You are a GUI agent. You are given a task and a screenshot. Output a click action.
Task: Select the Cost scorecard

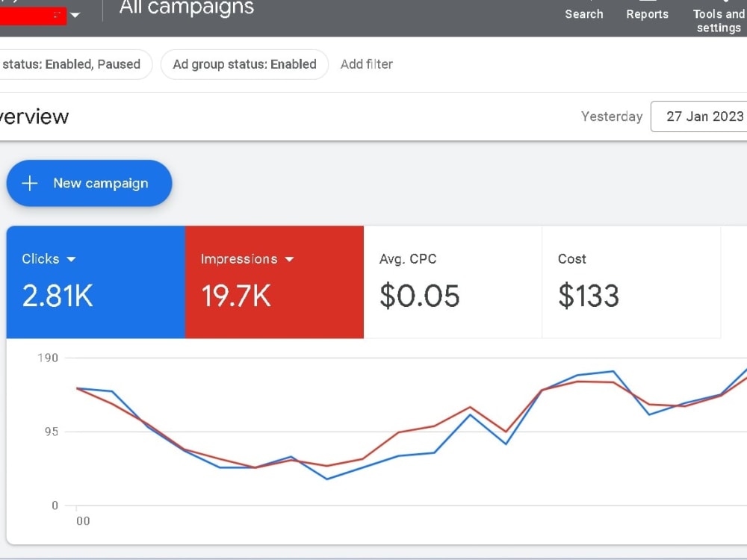pyautogui.click(x=631, y=282)
